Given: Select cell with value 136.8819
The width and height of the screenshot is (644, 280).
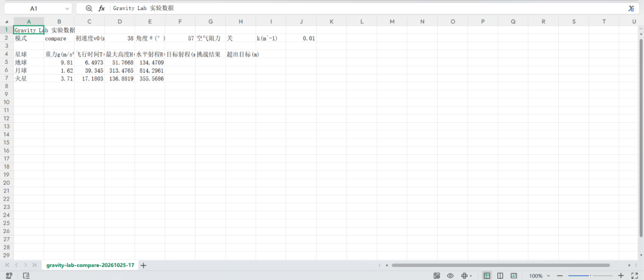Looking at the screenshot, I should [119, 79].
